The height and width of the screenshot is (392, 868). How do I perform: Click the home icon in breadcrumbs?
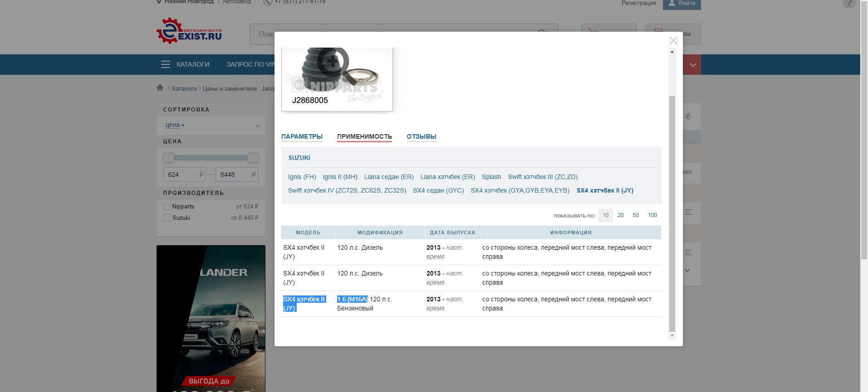160,88
